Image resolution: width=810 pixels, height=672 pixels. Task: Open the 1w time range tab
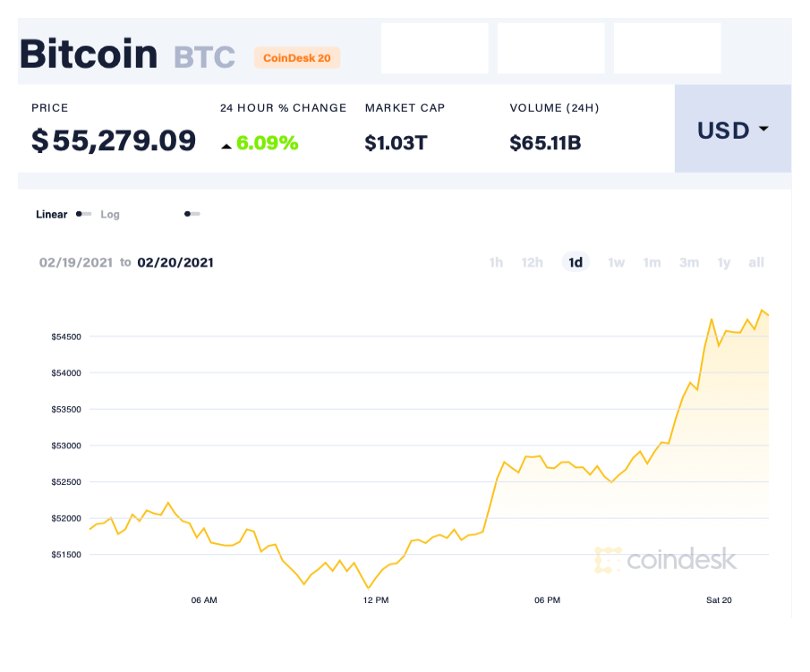pyautogui.click(x=616, y=262)
